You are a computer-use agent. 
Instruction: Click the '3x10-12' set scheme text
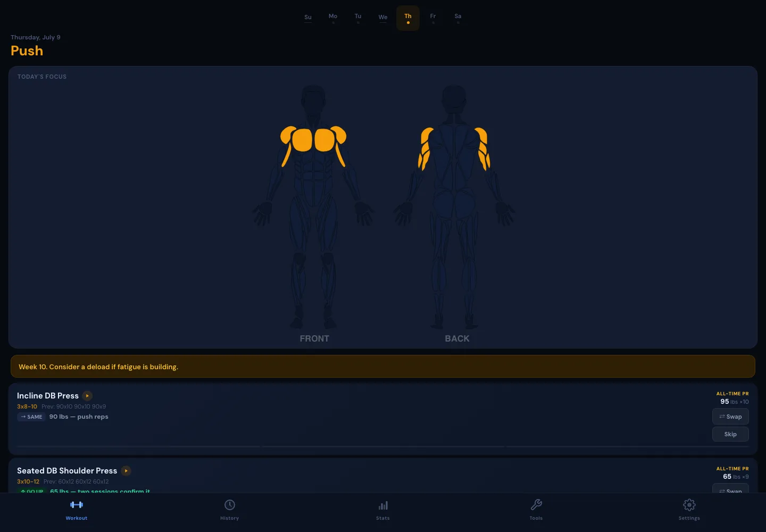click(x=28, y=481)
